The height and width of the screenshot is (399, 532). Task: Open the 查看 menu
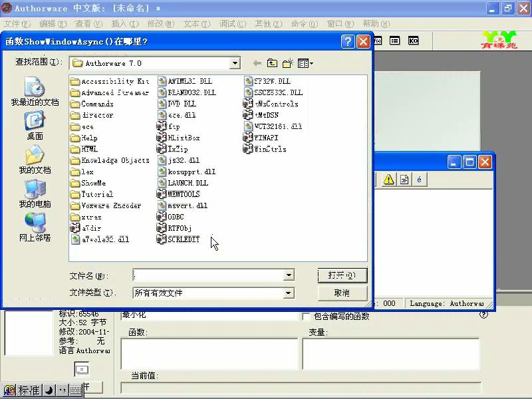[88, 24]
